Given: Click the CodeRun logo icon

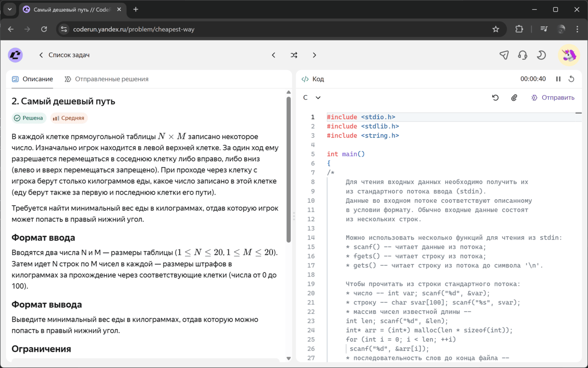Looking at the screenshot, I should click(x=15, y=55).
